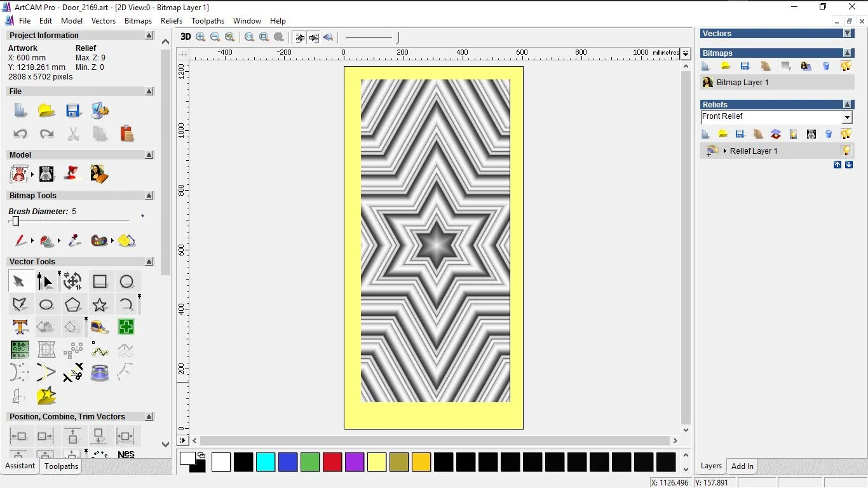Collapse the Project Information panel
This screenshot has width=868, height=488.
pyautogui.click(x=149, y=36)
